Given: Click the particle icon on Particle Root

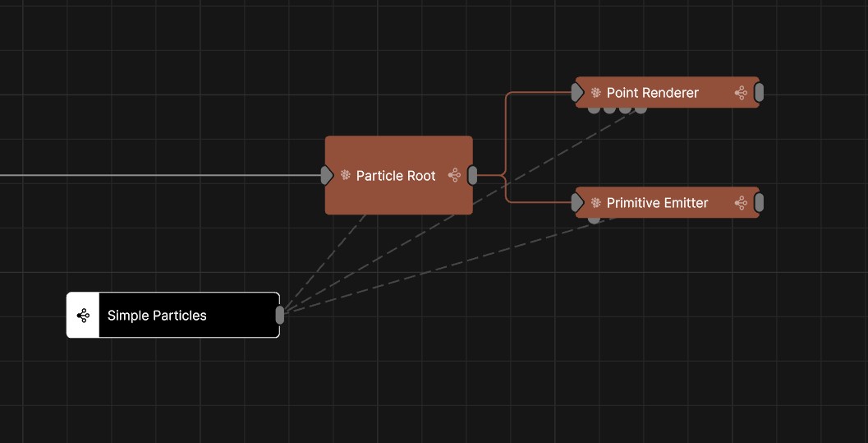Looking at the screenshot, I should [346, 175].
